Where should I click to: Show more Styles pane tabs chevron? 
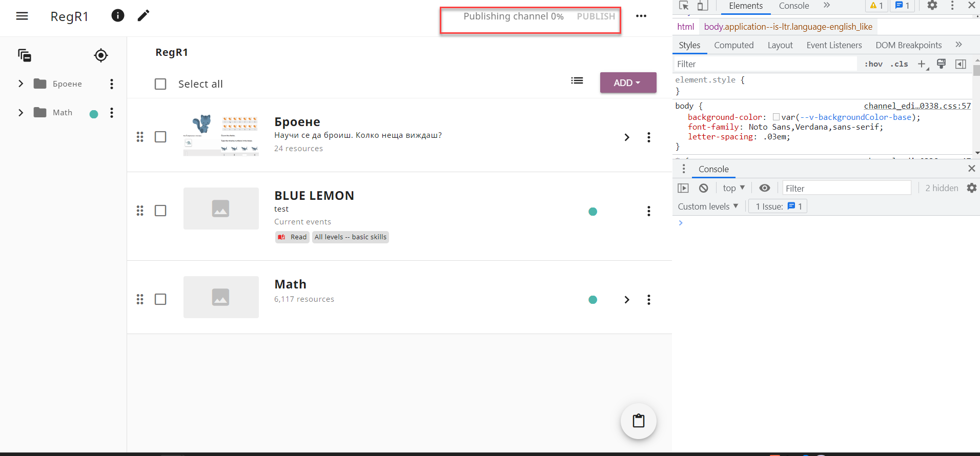pos(959,45)
